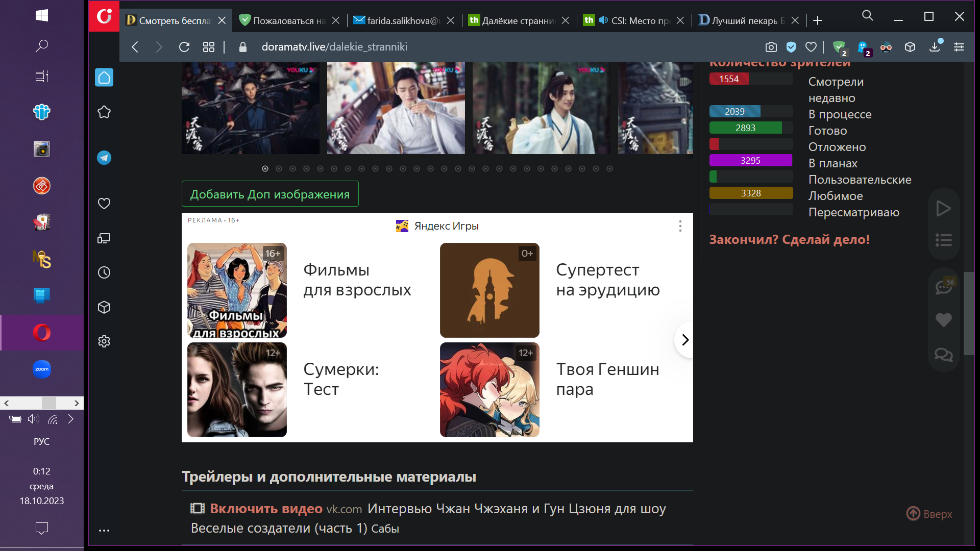Click Закончил? Сделай дело! link
This screenshot has width=980, height=551.
(x=789, y=239)
